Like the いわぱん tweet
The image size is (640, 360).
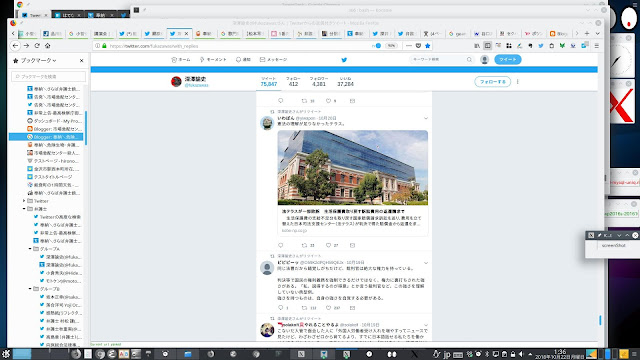[328, 245]
